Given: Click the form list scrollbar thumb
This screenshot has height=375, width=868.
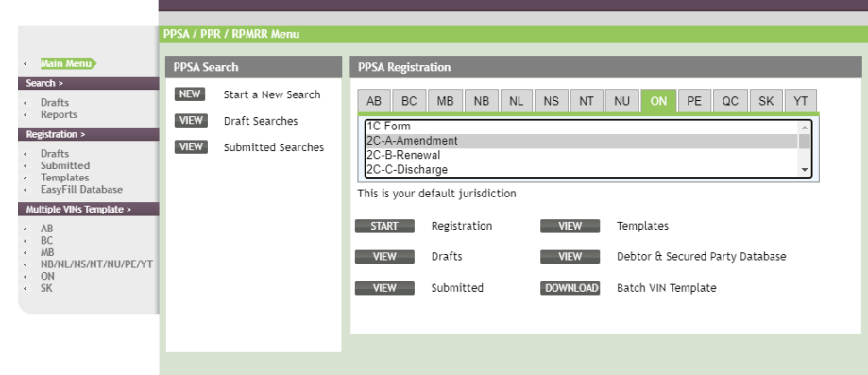Looking at the screenshot, I should (x=805, y=142).
